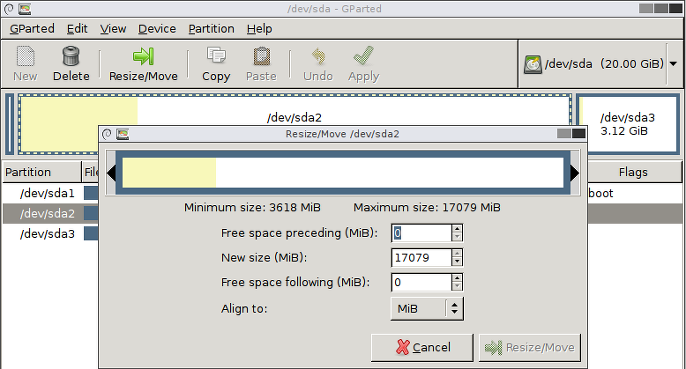Click the boot flag text
686x369 pixels.
pos(601,193)
